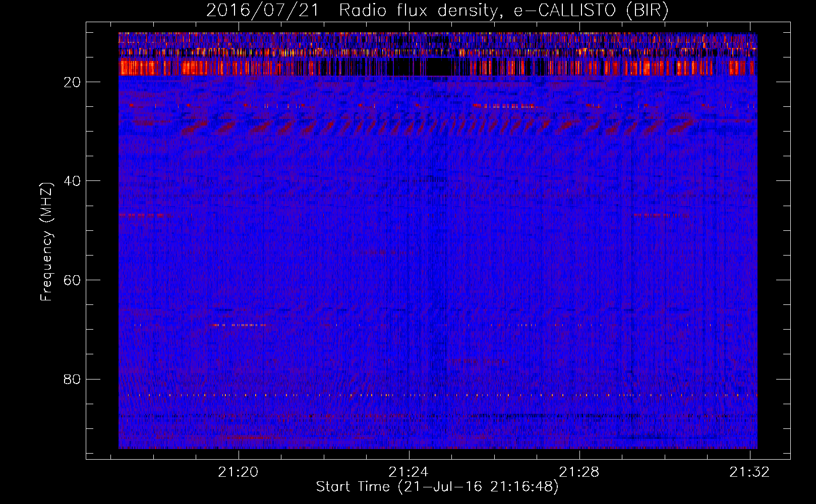Screen dimensions: 816x504
Task: Click the 'Start Time (21-Jul-16 21:16:48)' label
Action: click(437, 487)
